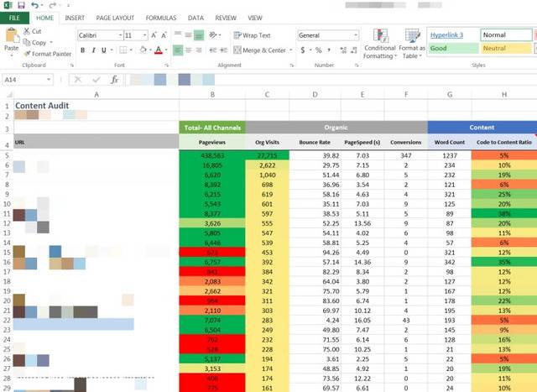Open the font size 11 dropdown
The image size is (537, 392).
pos(145,35)
